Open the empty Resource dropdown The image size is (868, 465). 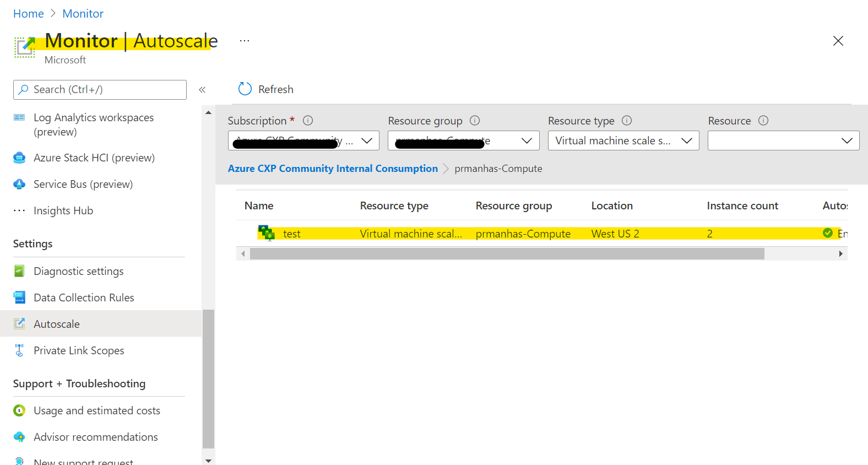coord(784,140)
